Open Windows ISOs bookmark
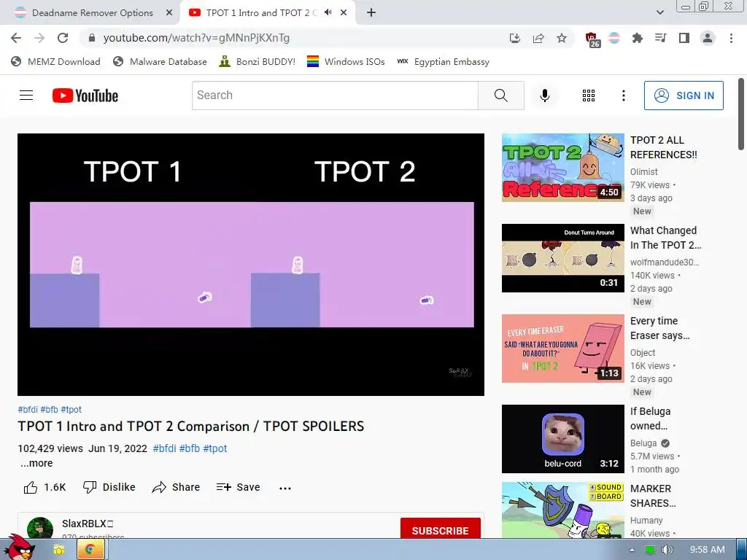747x560 pixels. [346, 62]
